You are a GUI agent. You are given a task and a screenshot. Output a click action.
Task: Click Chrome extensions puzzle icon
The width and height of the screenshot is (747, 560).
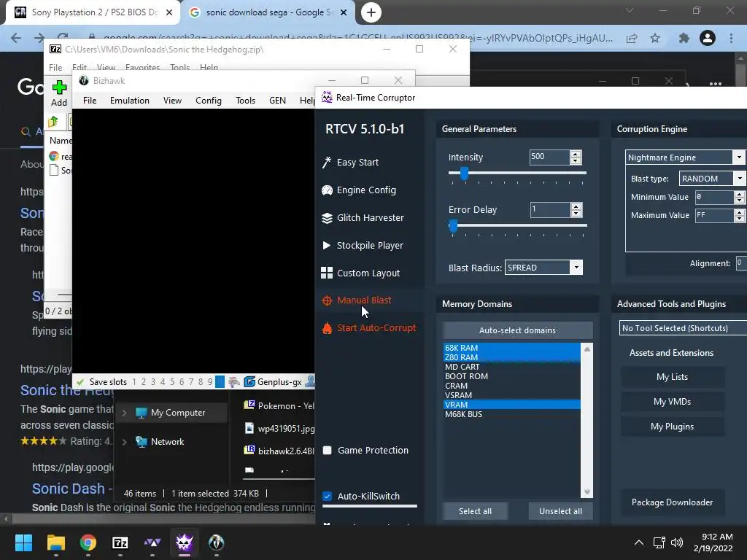pyautogui.click(x=684, y=38)
